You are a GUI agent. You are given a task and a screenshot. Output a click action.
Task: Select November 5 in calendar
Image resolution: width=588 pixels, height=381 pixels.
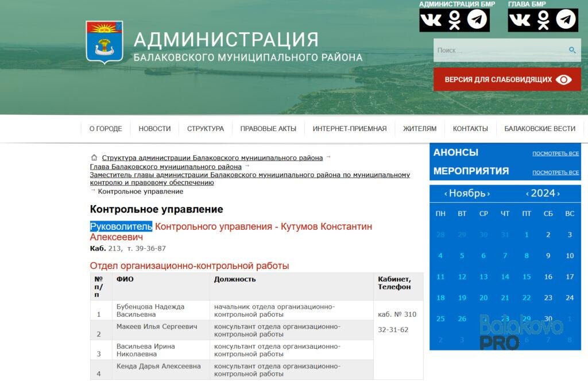(462, 256)
